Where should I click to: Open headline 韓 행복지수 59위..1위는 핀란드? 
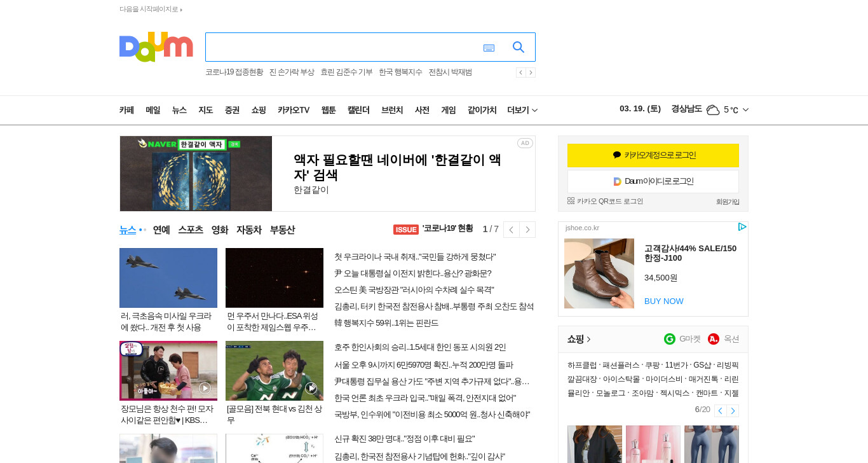coord(386,323)
